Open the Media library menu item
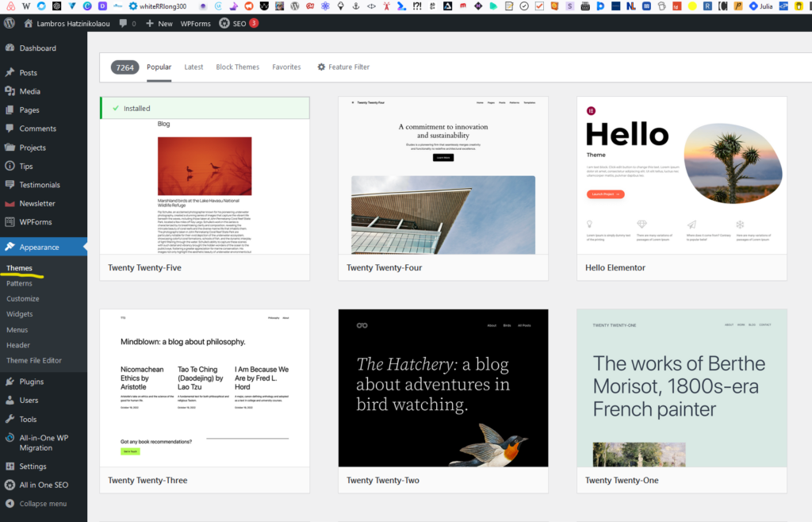 pyautogui.click(x=30, y=91)
